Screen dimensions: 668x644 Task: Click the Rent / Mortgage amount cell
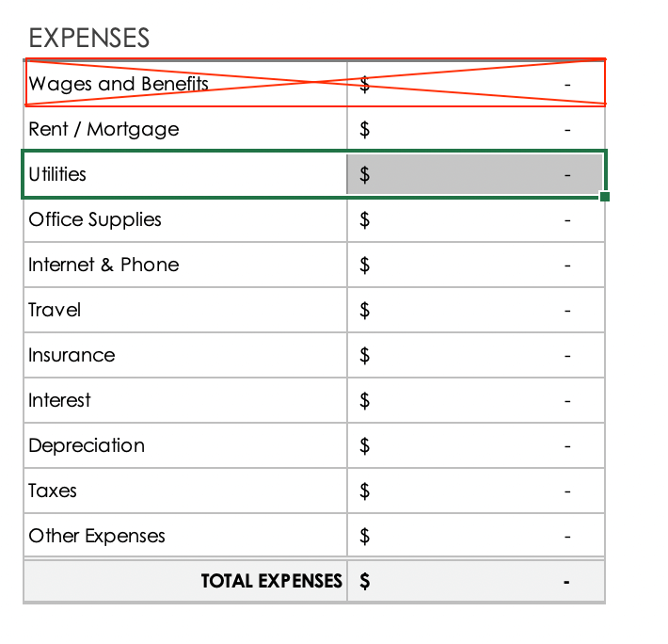tap(475, 129)
